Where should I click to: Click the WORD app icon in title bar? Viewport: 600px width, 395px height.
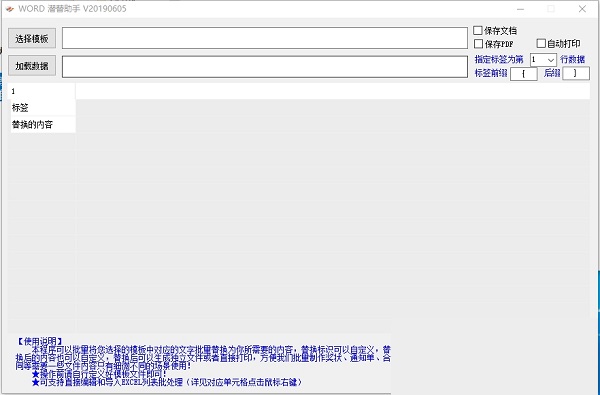tap(10, 9)
